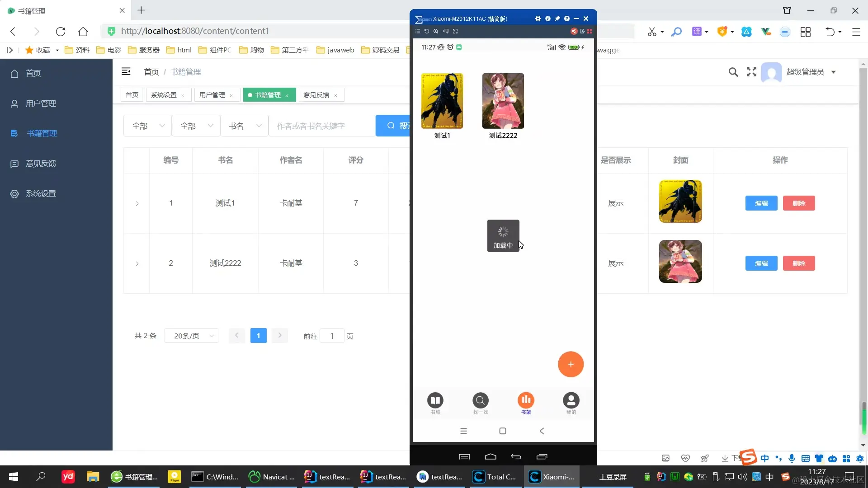This screenshot has height=488, width=868.
Task: Expand row 2 details chevron
Action: point(137,264)
